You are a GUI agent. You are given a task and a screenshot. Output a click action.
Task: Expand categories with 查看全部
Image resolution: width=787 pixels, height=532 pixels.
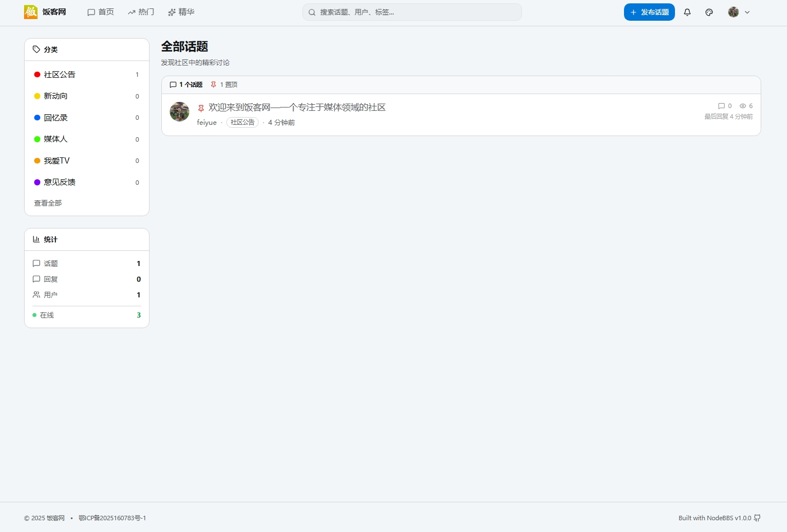point(48,203)
